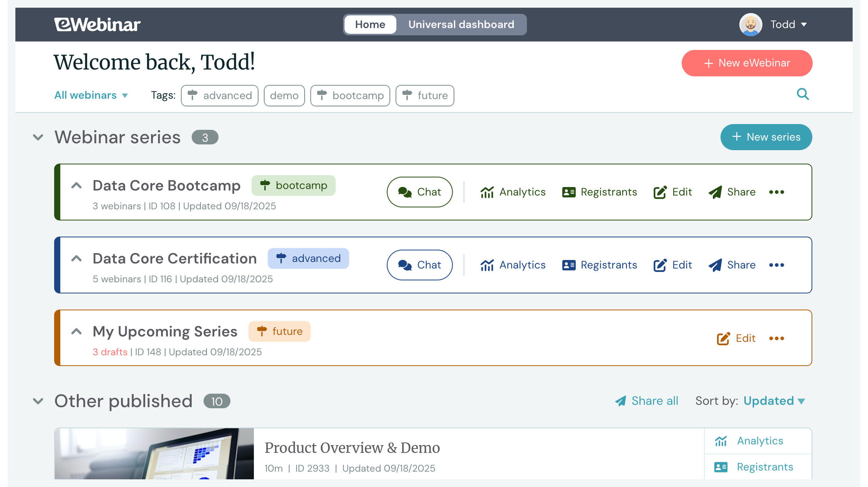
Task: Open the All webinars dropdown
Action: click(x=91, y=95)
